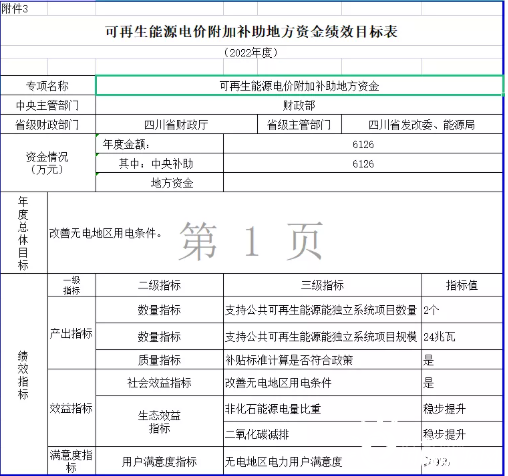Click the 四川省财政厅 cell
This screenshot has width=508, height=476.
pos(176,125)
